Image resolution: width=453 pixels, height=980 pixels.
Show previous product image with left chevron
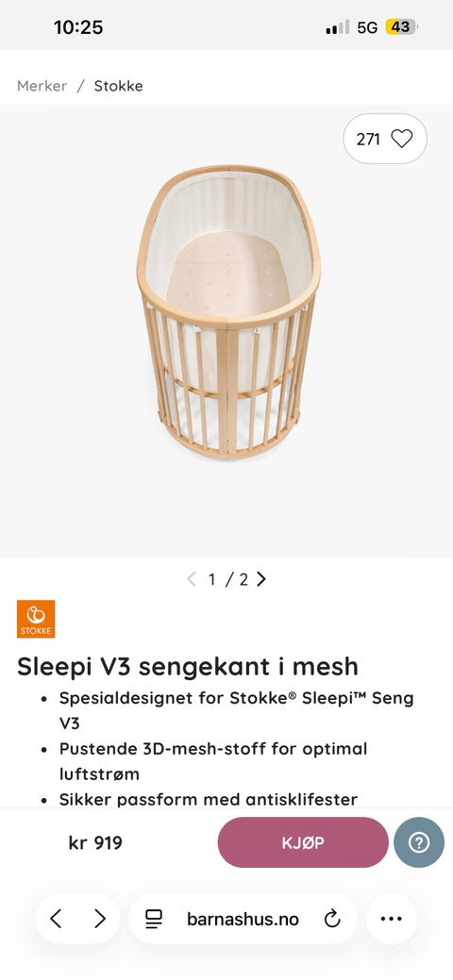pyautogui.click(x=192, y=579)
